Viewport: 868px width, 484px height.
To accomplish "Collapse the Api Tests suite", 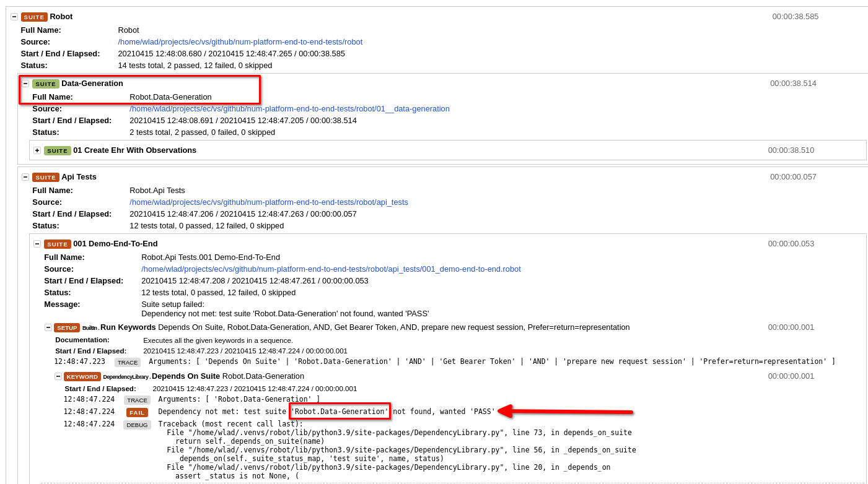I will tap(25, 176).
